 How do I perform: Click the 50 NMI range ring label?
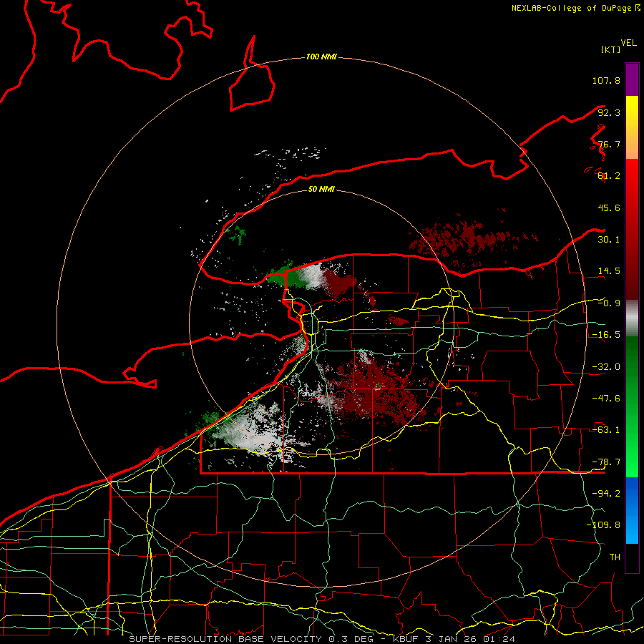(321, 189)
